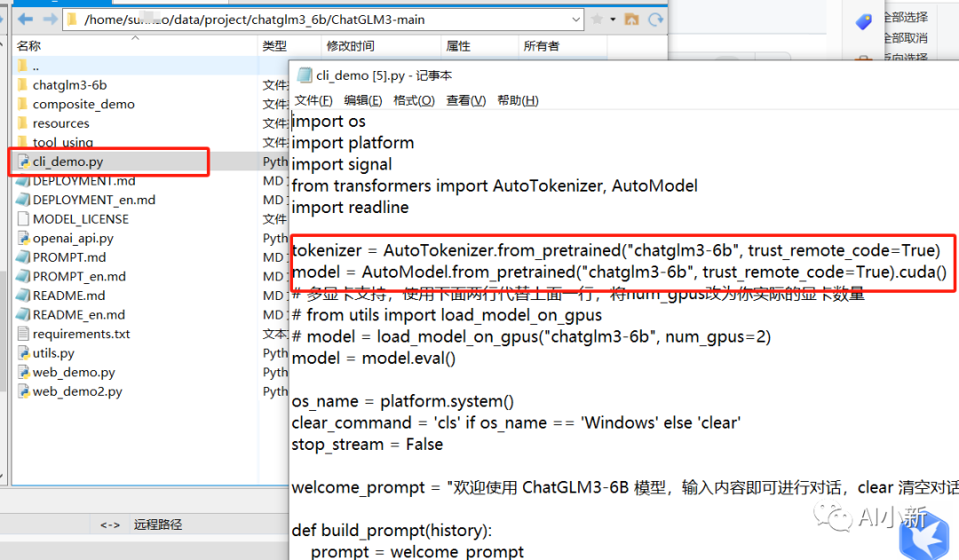This screenshot has height=560, width=959.
Task: Select the PROMPT.md file
Action: click(68, 257)
